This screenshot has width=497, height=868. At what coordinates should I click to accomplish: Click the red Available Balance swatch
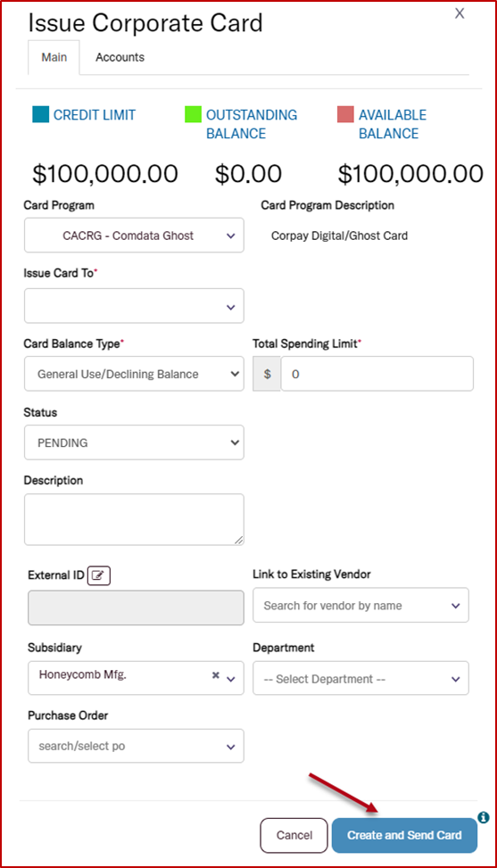(x=345, y=114)
